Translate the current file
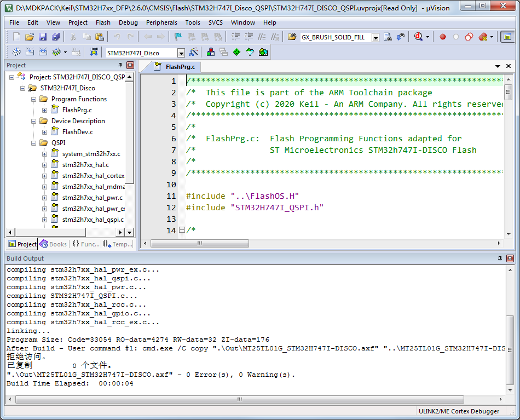This screenshot has height=420, width=520. [16, 52]
